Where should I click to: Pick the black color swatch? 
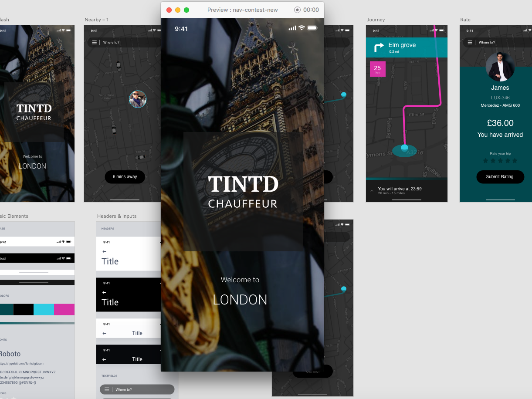point(24,310)
